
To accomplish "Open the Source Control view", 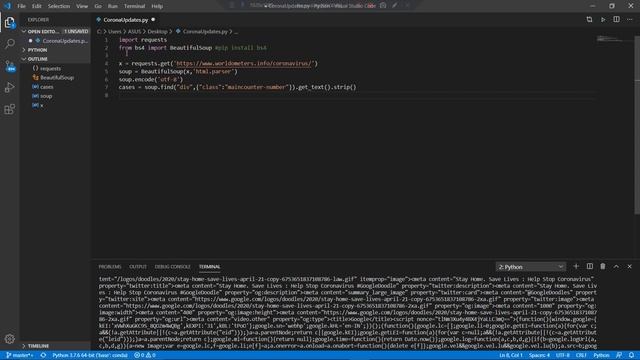I will (x=10, y=66).
